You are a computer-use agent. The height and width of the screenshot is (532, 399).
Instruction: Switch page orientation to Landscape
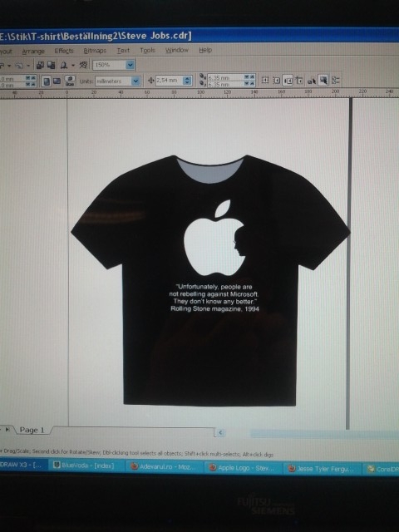[57, 81]
